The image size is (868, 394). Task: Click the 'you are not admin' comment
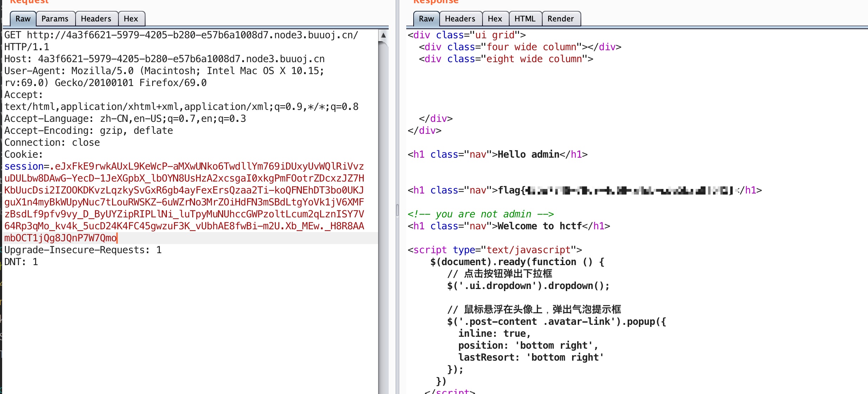click(480, 214)
